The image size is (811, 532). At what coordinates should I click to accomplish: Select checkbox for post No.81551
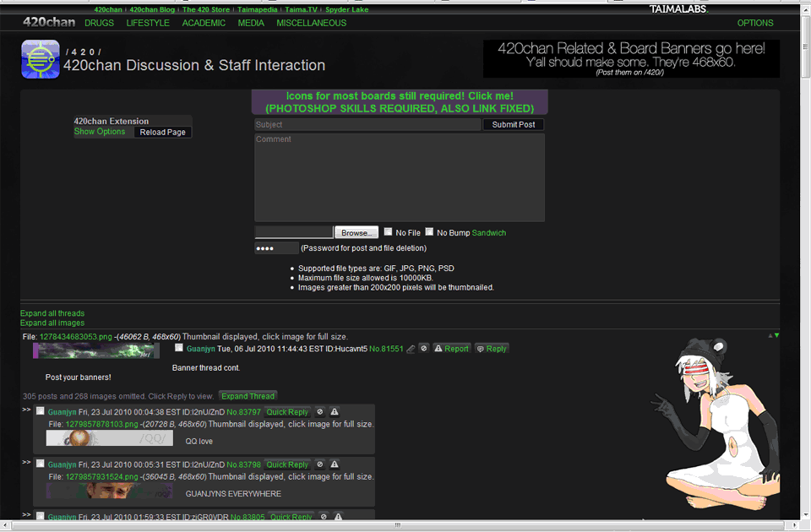pyautogui.click(x=179, y=347)
